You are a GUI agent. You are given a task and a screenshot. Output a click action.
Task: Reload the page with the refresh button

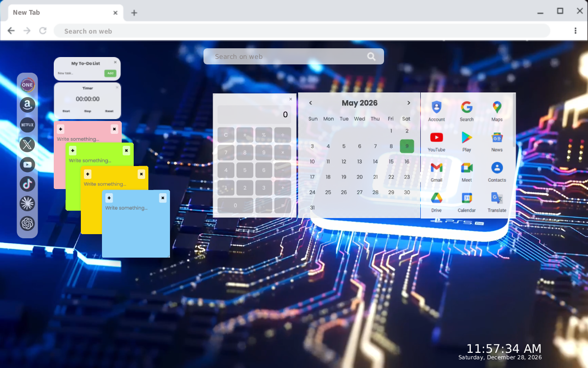(x=43, y=31)
